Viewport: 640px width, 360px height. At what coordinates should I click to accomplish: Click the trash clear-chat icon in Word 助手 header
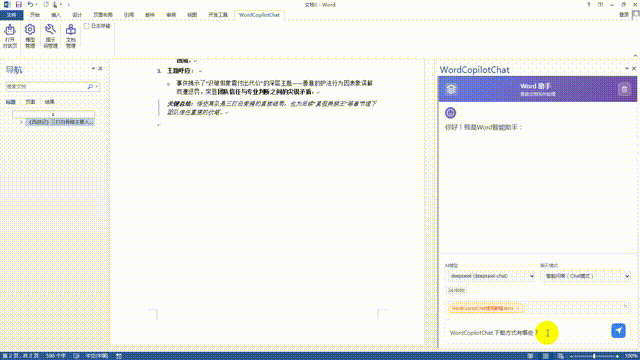pyautogui.click(x=624, y=89)
